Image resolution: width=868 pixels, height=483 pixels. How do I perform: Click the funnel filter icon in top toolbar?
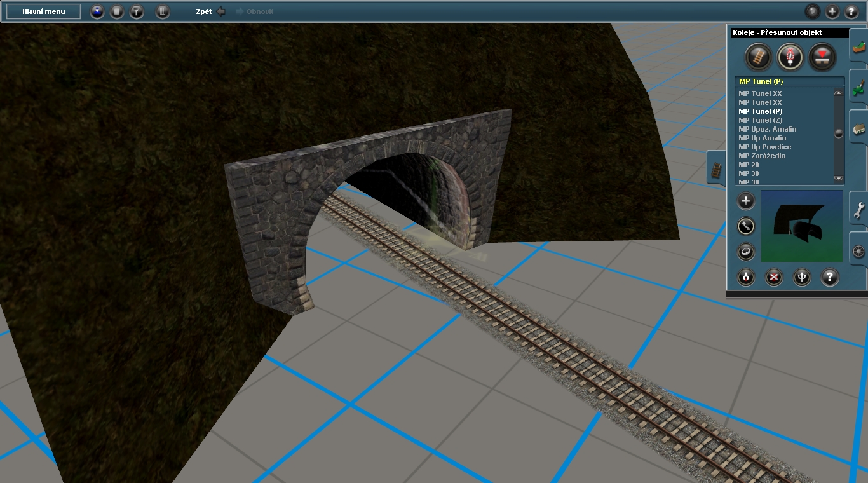click(137, 11)
